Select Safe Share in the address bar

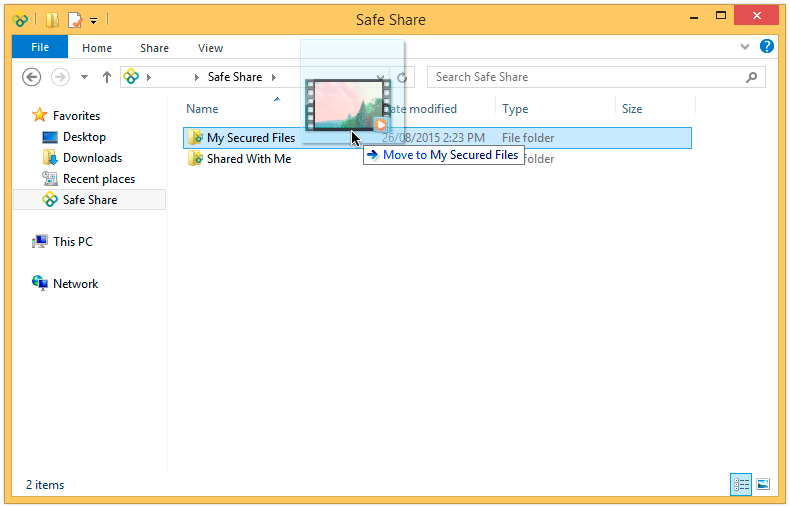pyautogui.click(x=235, y=77)
